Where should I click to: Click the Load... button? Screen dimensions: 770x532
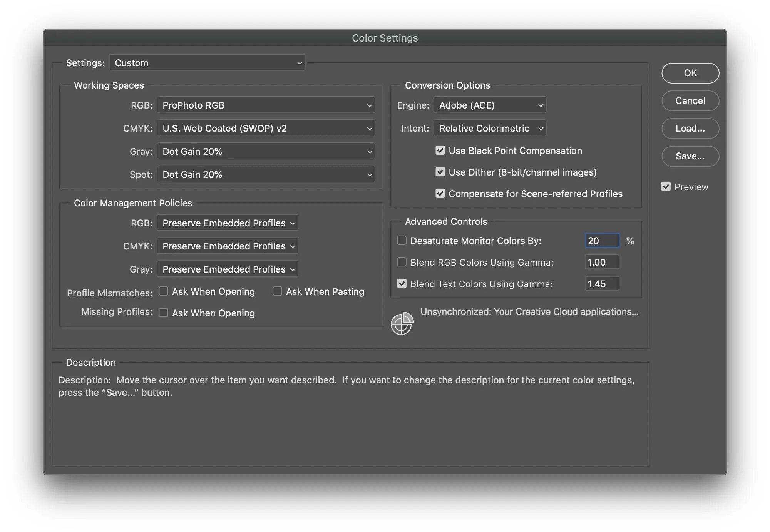click(x=690, y=129)
